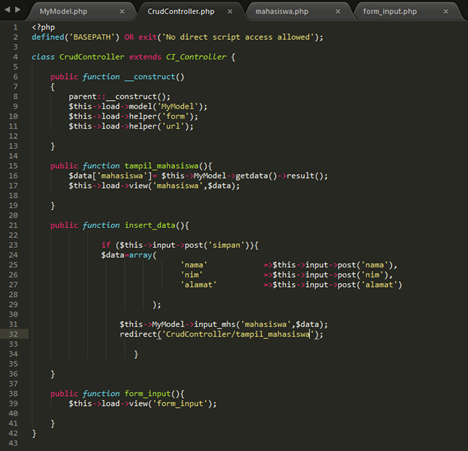468x451 pixels.
Task: Click the 'alamat' array key
Action: (x=199, y=285)
